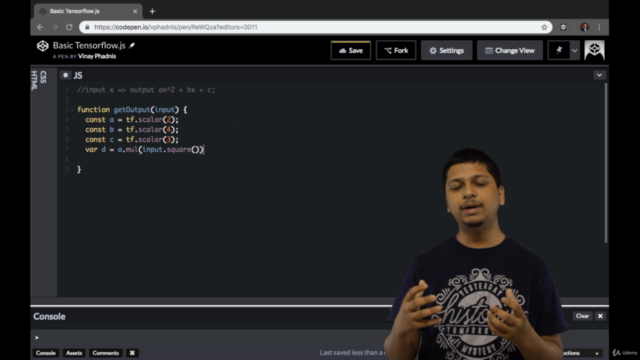Click the browser forward arrow

55,27
